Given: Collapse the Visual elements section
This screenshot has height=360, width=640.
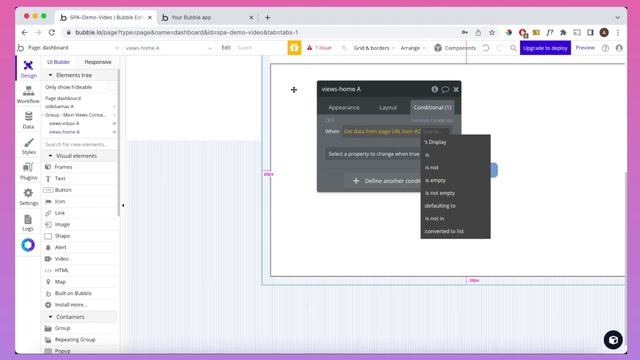Looking at the screenshot, I should click(51, 156).
